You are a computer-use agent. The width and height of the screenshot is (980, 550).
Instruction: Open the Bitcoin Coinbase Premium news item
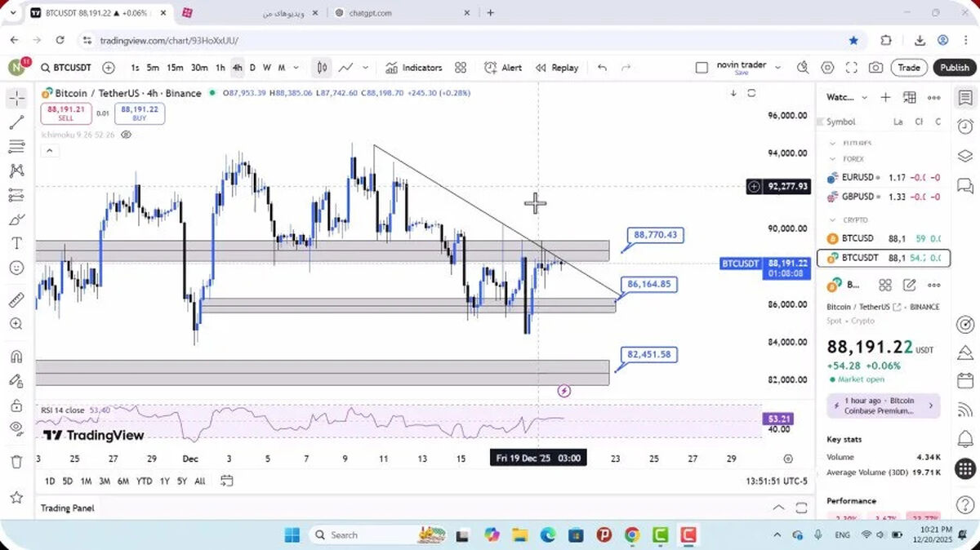(883, 406)
